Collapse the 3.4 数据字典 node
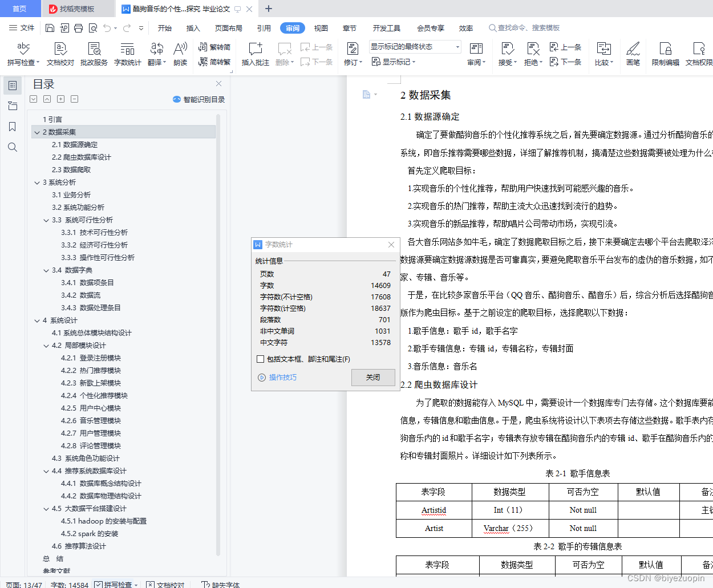 [x=46, y=270]
